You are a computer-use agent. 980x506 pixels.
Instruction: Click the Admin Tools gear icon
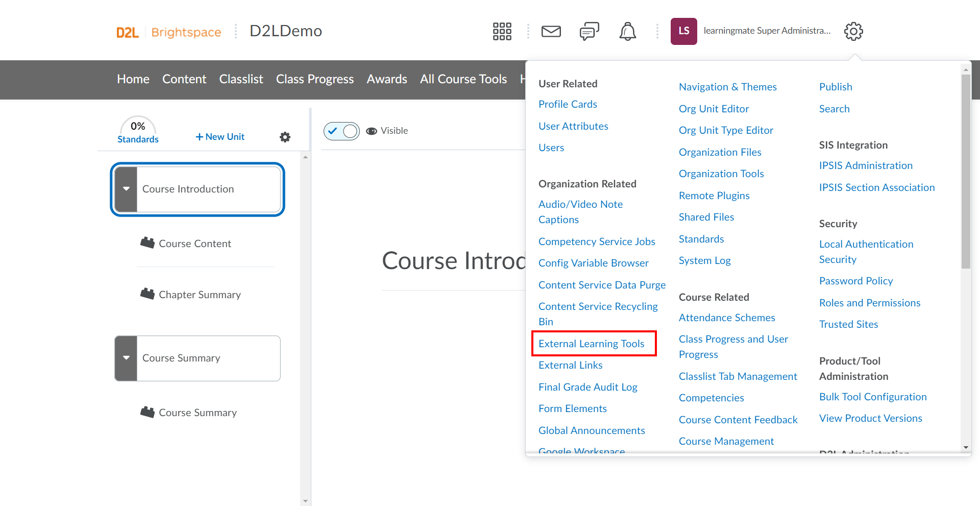point(853,31)
